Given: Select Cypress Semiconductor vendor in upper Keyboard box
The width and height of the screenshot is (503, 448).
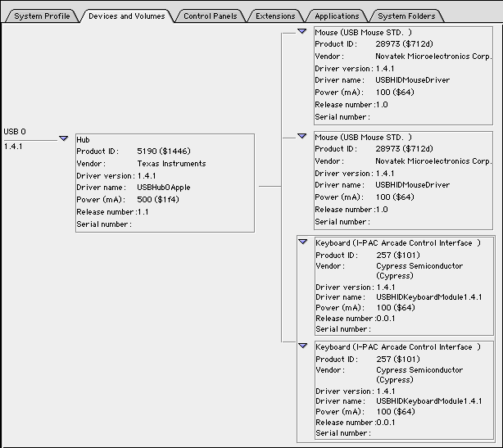Looking at the screenshot, I should click(x=419, y=266).
